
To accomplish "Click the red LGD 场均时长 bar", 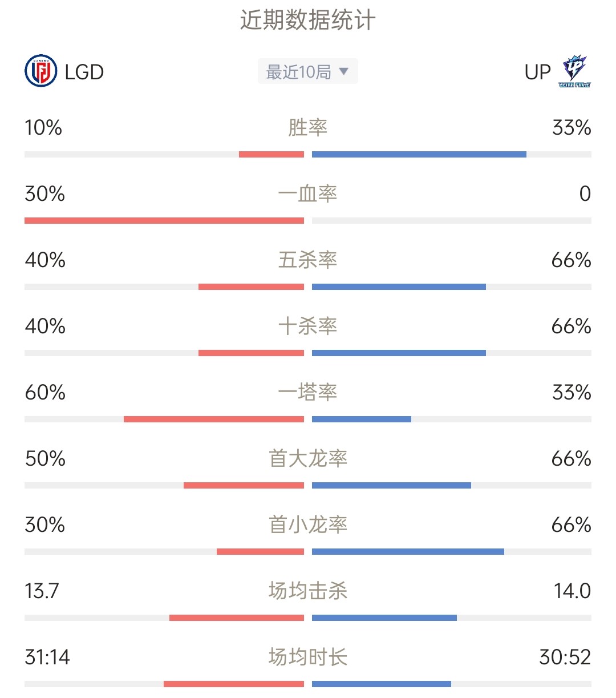I will coord(234,684).
